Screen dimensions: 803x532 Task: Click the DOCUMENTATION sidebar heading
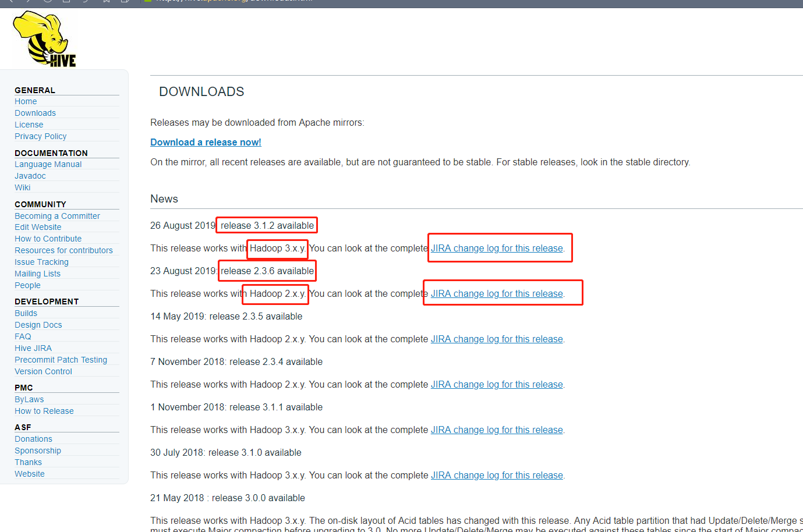pyautogui.click(x=51, y=153)
